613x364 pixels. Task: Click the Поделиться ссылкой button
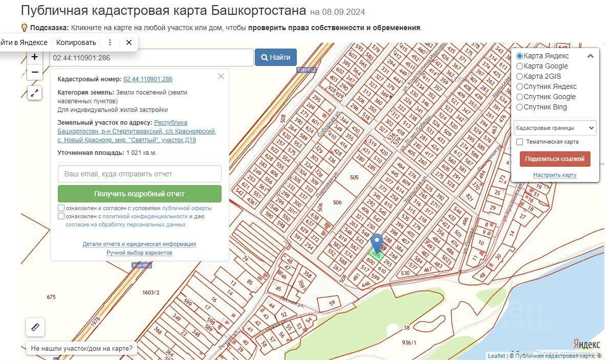pos(555,159)
